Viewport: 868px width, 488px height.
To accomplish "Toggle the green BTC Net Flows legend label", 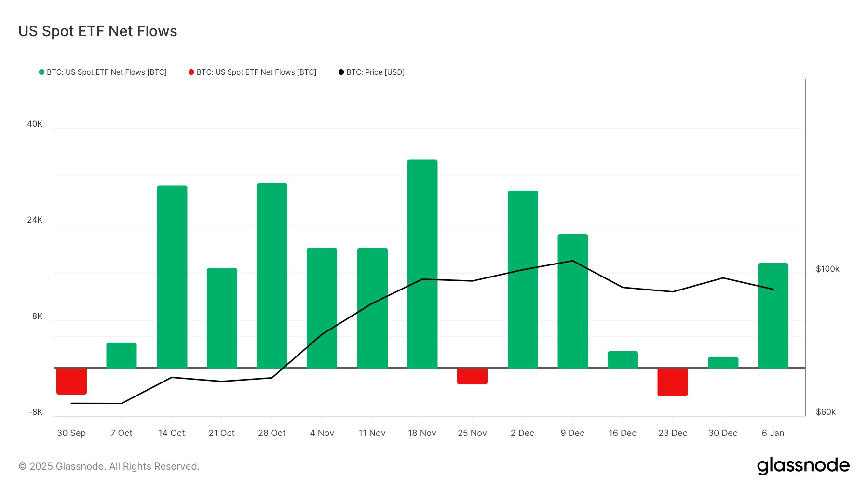I will [107, 72].
